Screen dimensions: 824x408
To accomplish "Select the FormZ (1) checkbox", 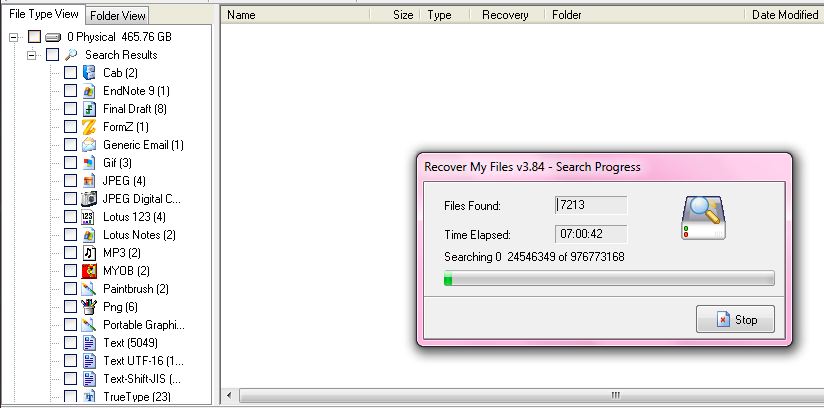I will 70,127.
